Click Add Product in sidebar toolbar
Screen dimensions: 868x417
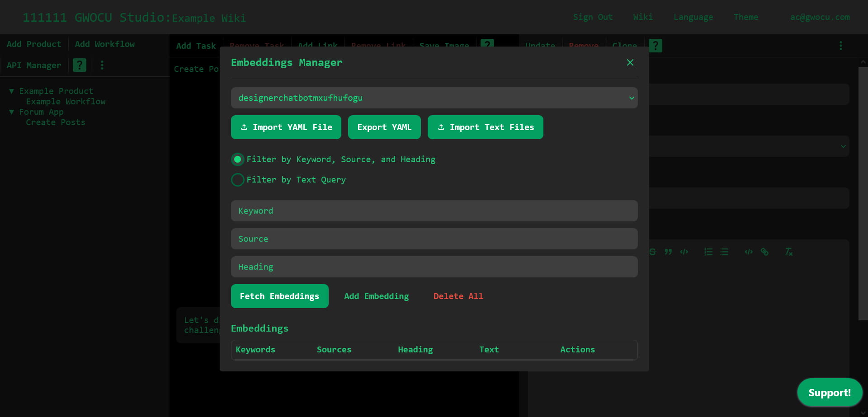[34, 44]
